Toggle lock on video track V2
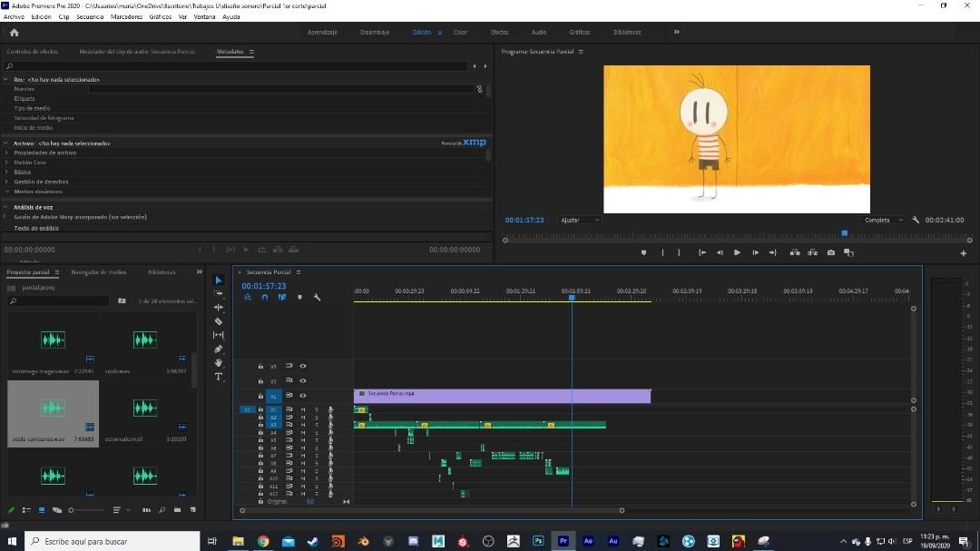980x551 pixels. [x=260, y=381]
